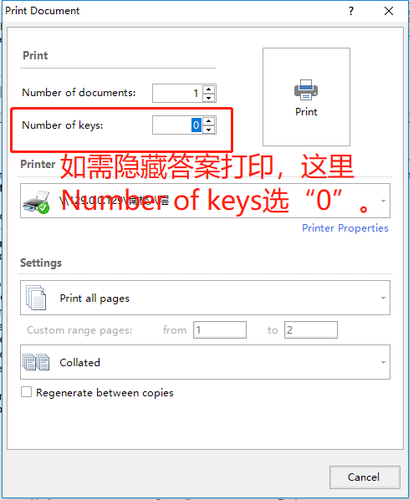Decrease Number of documents with down arrow

(x=209, y=98)
